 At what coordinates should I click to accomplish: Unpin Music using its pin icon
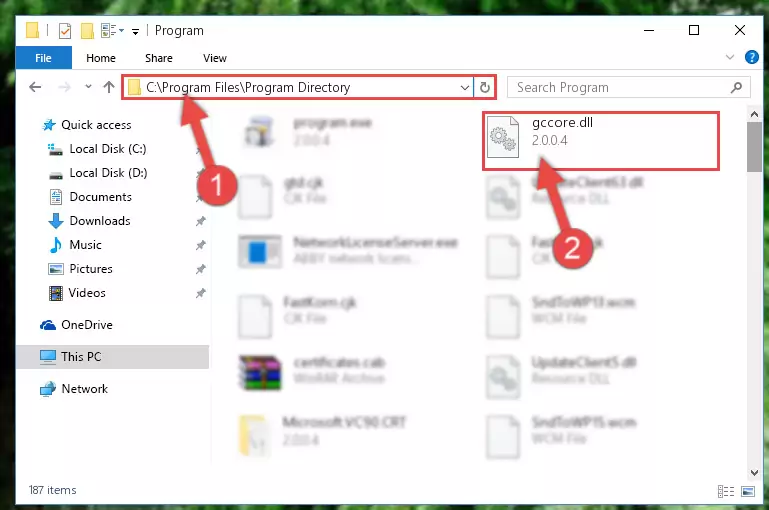(201, 245)
